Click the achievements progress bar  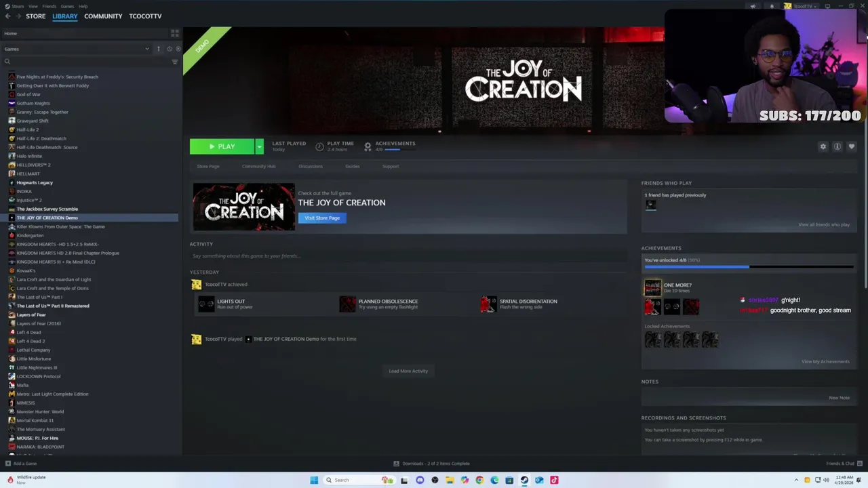point(749,267)
